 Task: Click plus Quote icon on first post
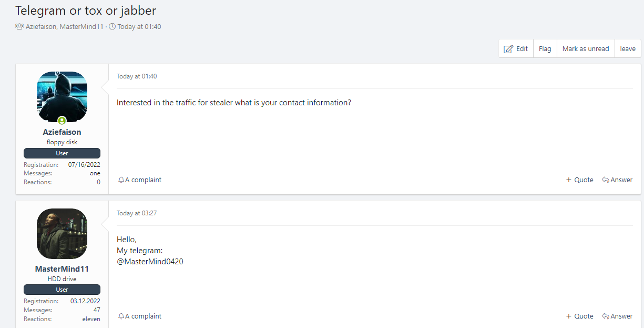tap(568, 180)
